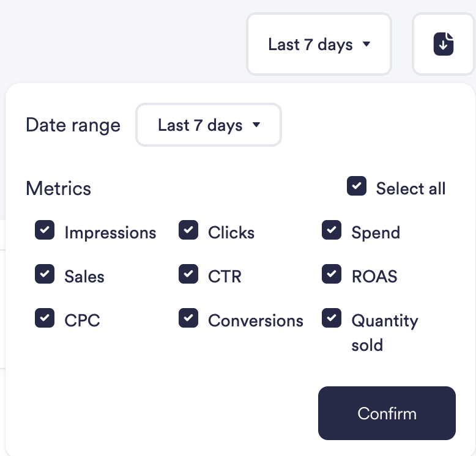This screenshot has width=476, height=456.
Task: Click the arrow in the Date range selector
Action: click(256, 125)
